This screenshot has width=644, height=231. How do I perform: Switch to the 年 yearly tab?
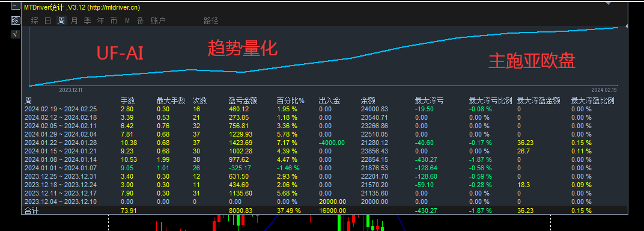click(x=100, y=20)
